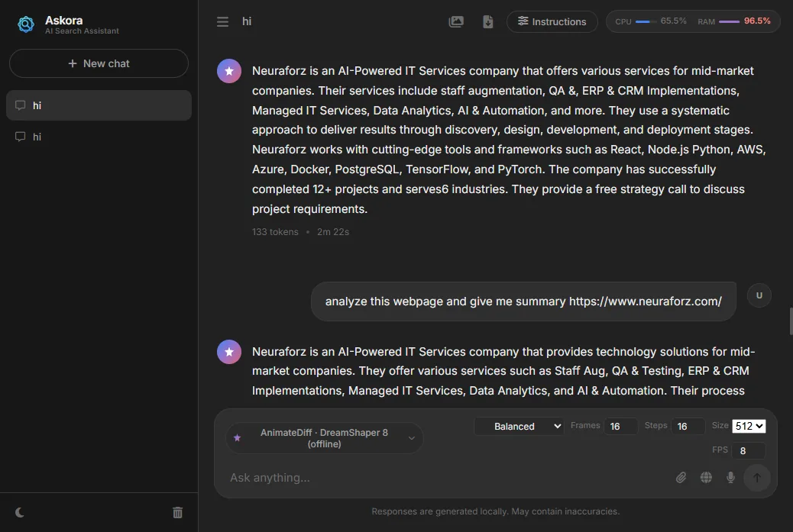
Task: Toggle the sidebar hamburger menu
Action: click(222, 21)
